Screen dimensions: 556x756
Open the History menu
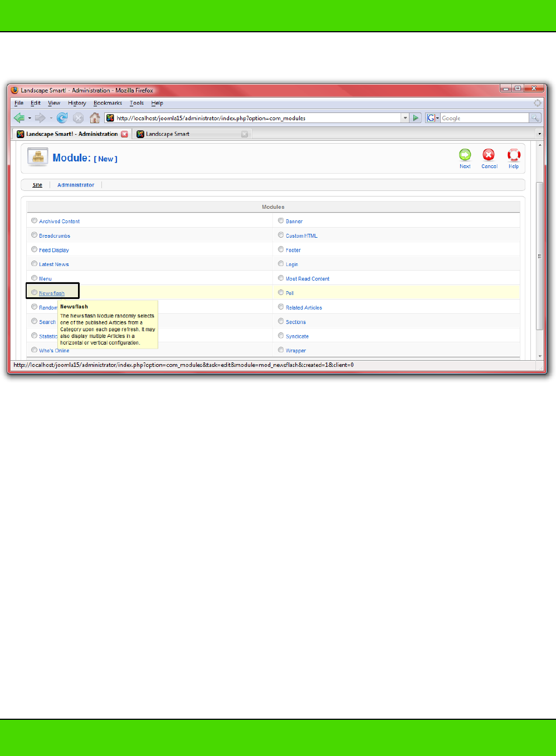click(77, 103)
